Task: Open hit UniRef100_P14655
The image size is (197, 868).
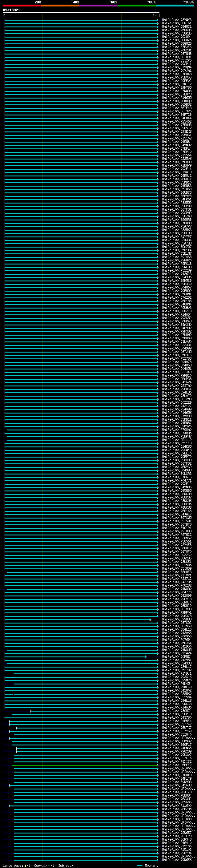Action: pyautogui.click(x=177, y=98)
